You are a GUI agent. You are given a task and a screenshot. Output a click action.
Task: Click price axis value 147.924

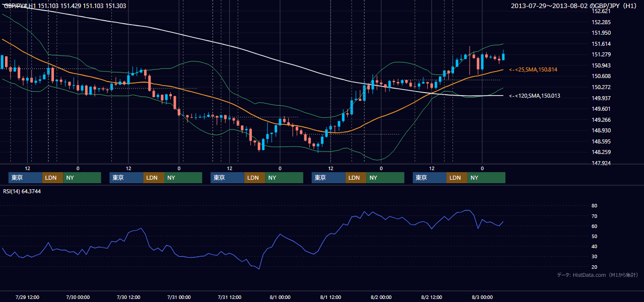601,164
